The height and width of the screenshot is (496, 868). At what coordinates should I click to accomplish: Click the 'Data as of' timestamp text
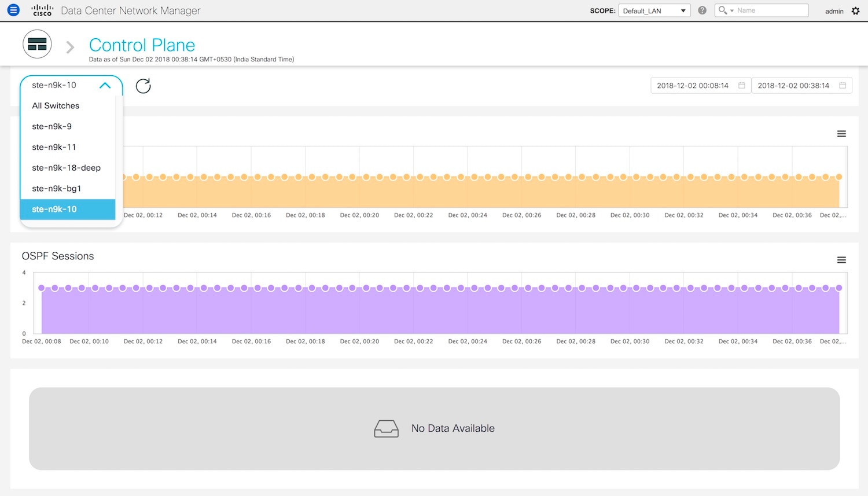[x=192, y=59]
